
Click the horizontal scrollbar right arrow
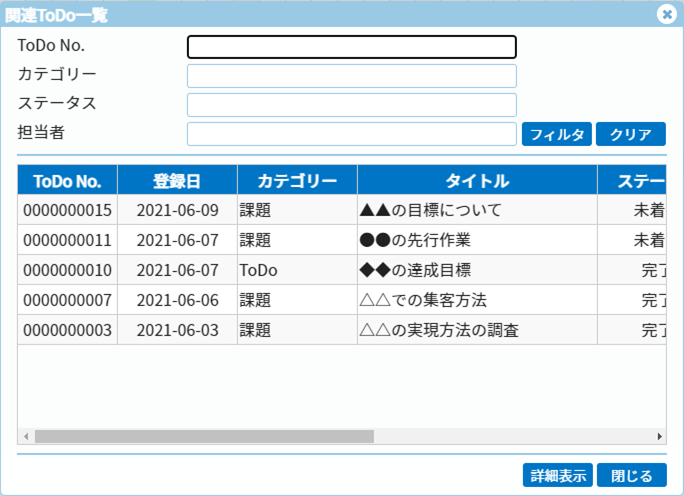click(x=659, y=437)
